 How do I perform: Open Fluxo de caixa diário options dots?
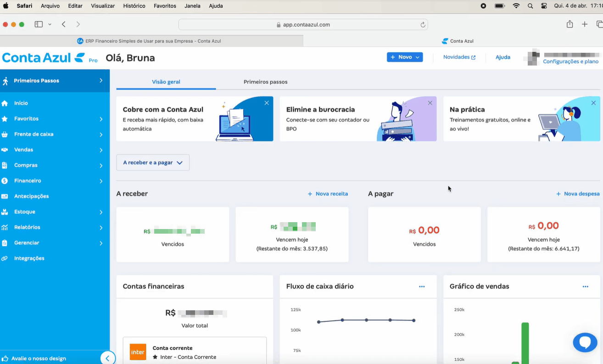click(x=422, y=286)
